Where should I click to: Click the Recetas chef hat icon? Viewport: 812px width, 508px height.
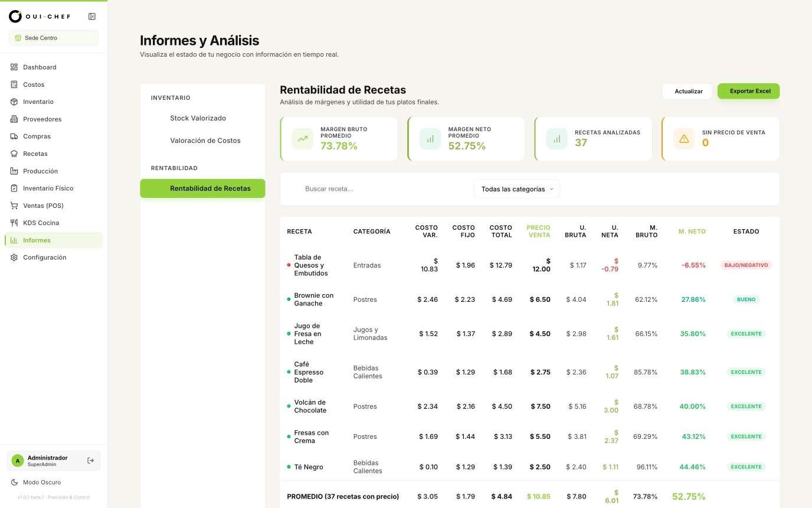click(x=14, y=154)
